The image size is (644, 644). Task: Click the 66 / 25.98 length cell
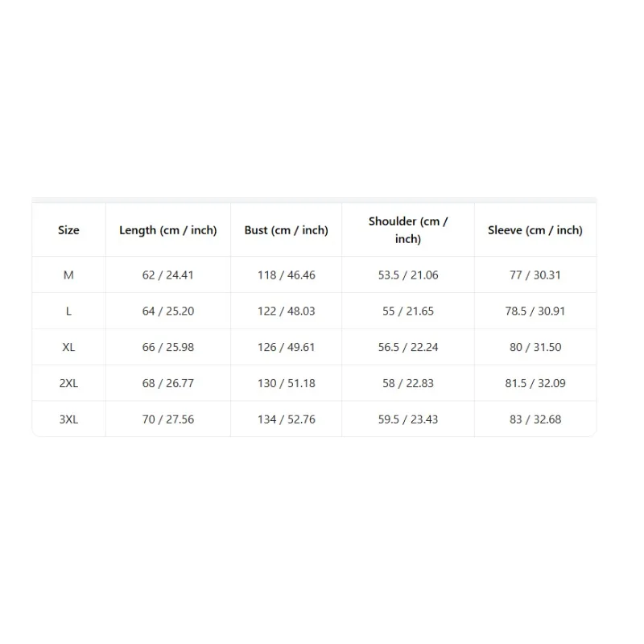(168, 348)
